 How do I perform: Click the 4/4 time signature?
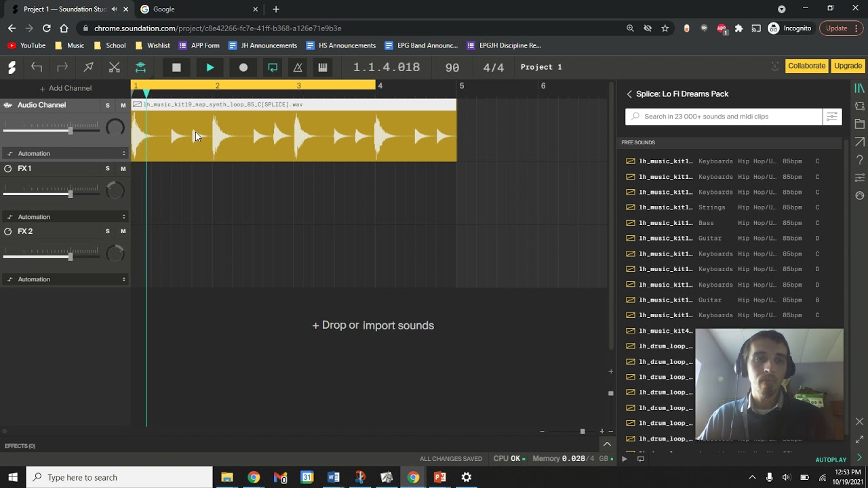click(x=494, y=67)
